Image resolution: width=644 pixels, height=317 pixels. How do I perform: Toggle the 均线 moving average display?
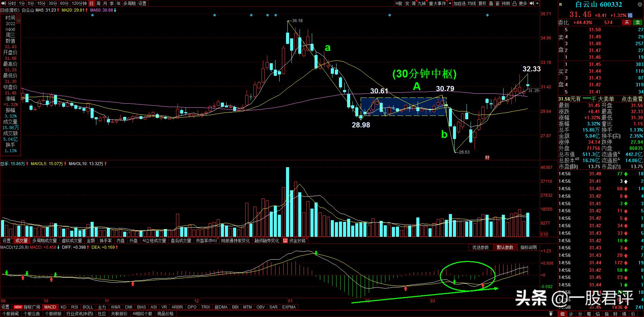pyautogui.click(x=472, y=3)
